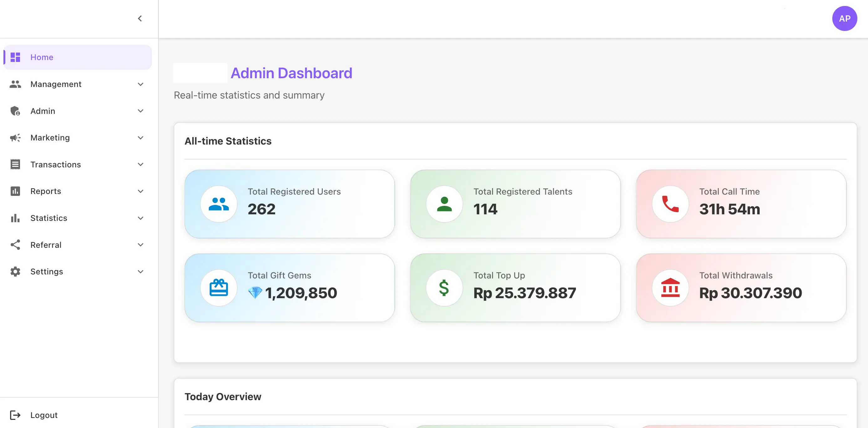The height and width of the screenshot is (428, 868).
Task: Click the Total Top Up dollar icon
Action: coord(444,288)
